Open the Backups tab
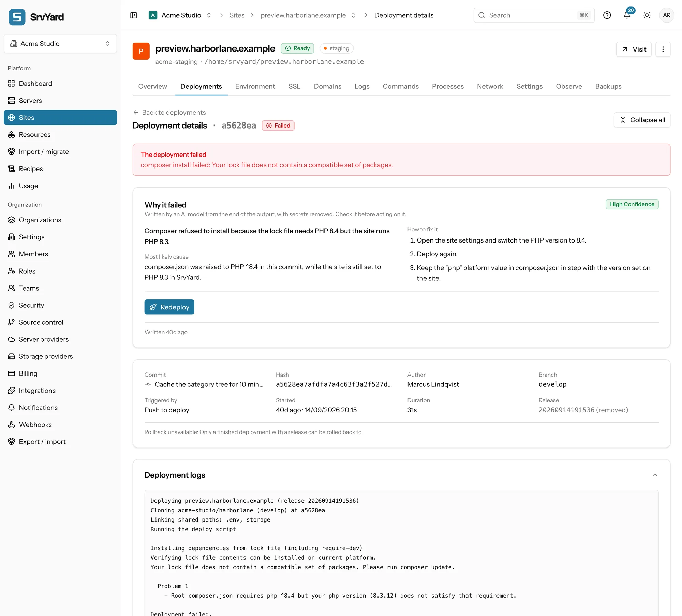This screenshot has height=616, width=682. coord(608,86)
